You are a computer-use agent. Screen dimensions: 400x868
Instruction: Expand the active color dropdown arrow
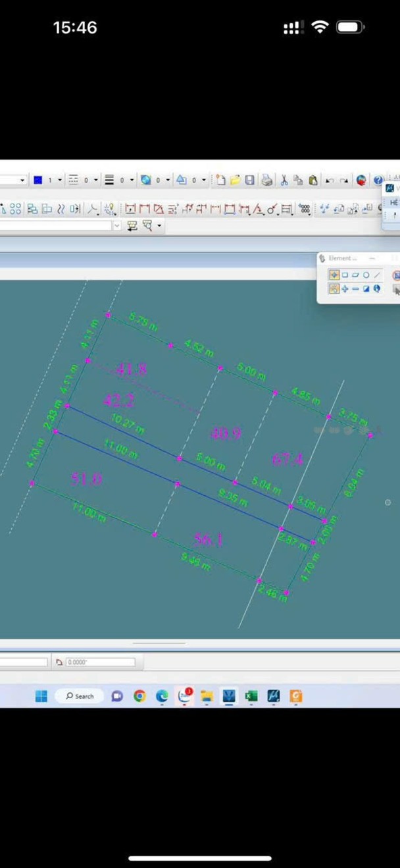[x=60, y=180]
